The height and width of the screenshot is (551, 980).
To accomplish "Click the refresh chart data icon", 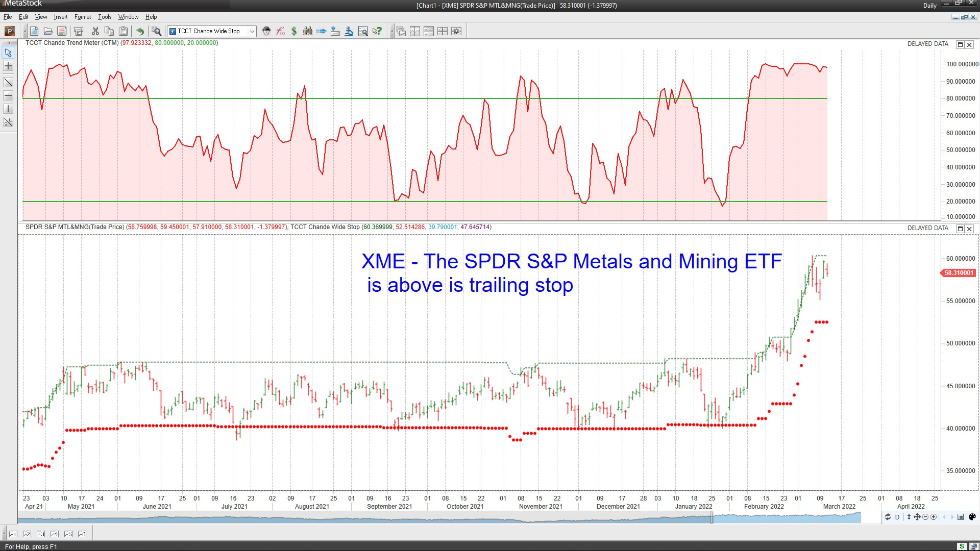I will pyautogui.click(x=888, y=517).
